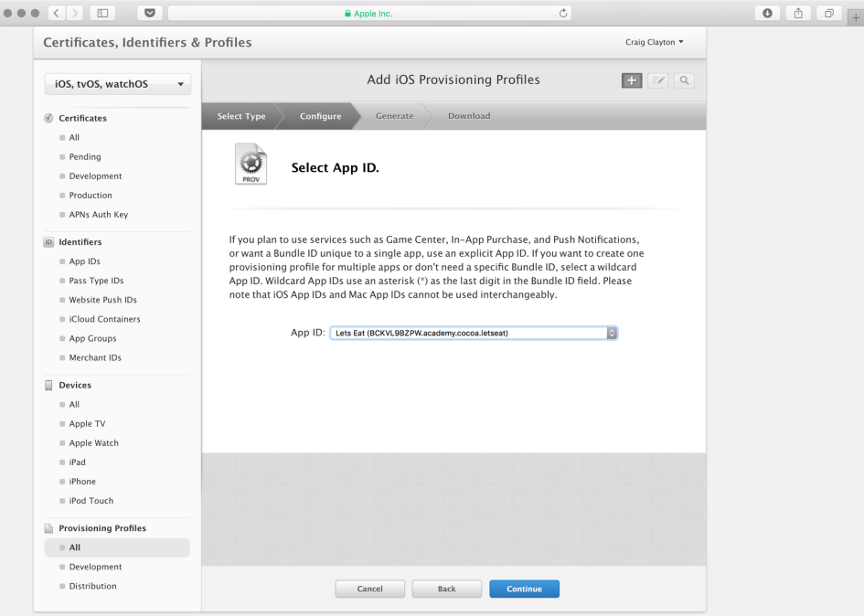864x616 pixels.
Task: Click the Provisioning Profiles section heading
Action: 102,528
